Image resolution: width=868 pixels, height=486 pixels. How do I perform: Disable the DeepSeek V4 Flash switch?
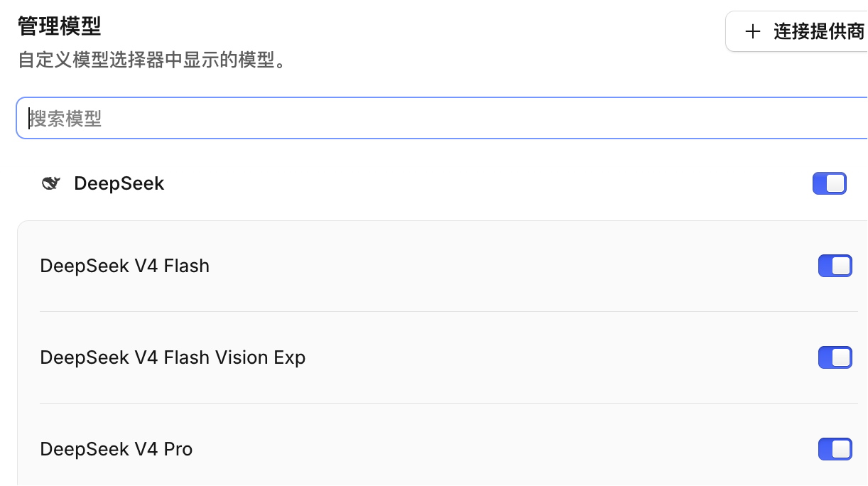click(x=835, y=266)
